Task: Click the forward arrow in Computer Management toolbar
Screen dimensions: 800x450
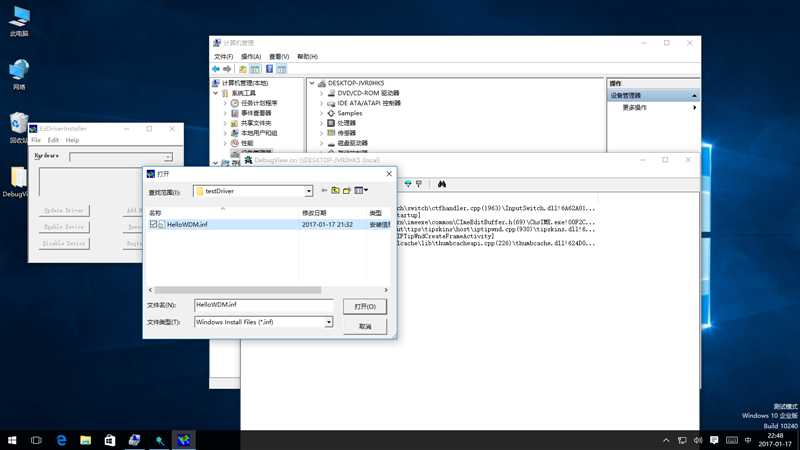Action: click(227, 69)
